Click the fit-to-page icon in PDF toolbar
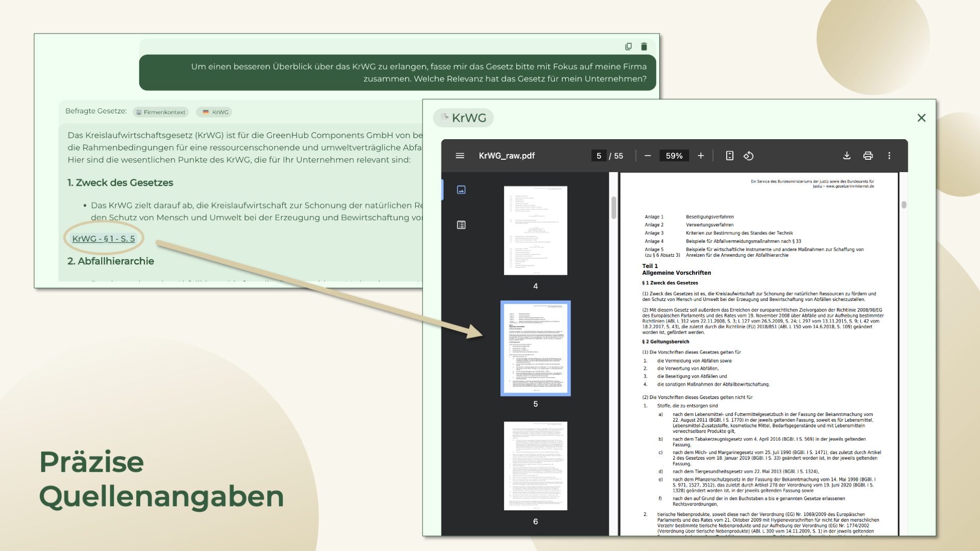Screen dimensions: 980x551 [x=729, y=156]
